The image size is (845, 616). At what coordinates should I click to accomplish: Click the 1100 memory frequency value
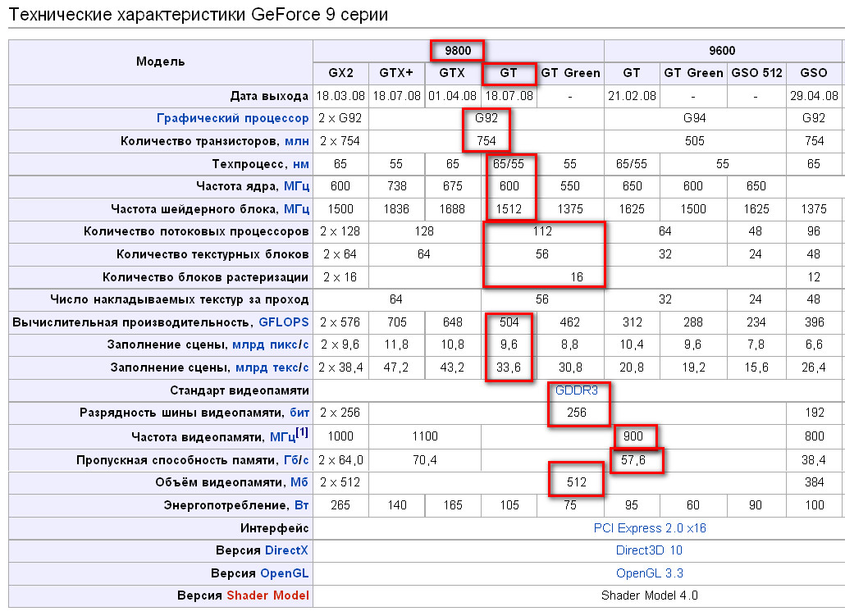coord(425,436)
